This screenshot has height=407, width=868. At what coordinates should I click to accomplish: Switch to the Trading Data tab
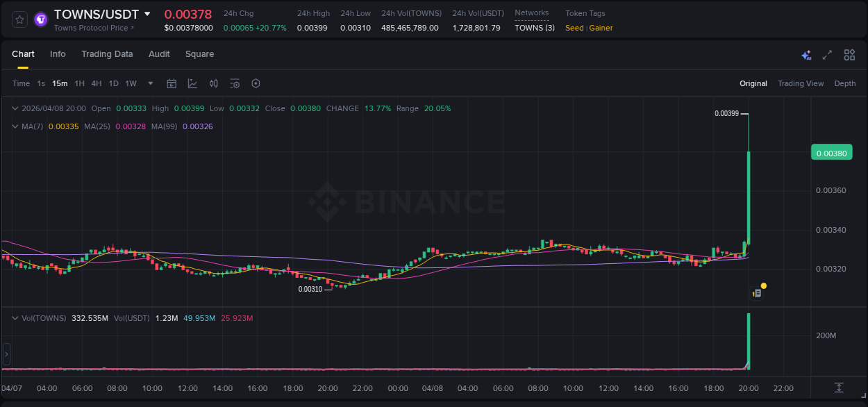tap(107, 54)
